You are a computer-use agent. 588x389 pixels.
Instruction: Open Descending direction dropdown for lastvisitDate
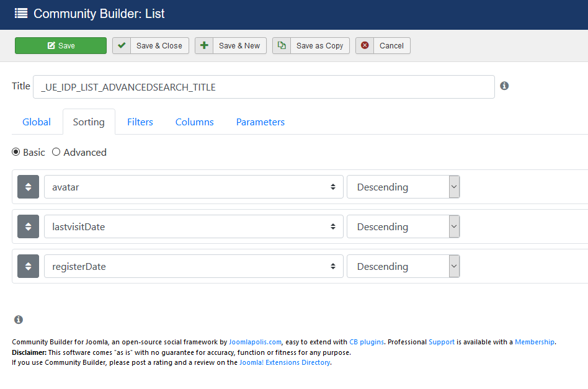[x=403, y=226]
